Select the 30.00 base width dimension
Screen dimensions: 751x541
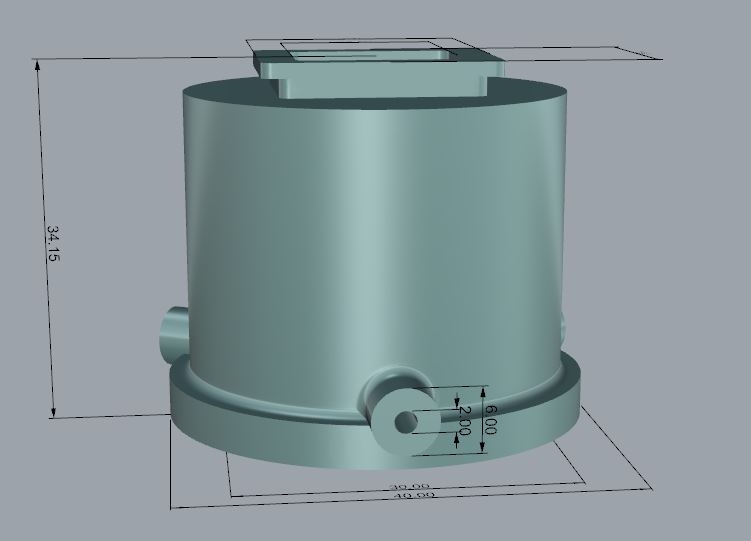tap(409, 486)
